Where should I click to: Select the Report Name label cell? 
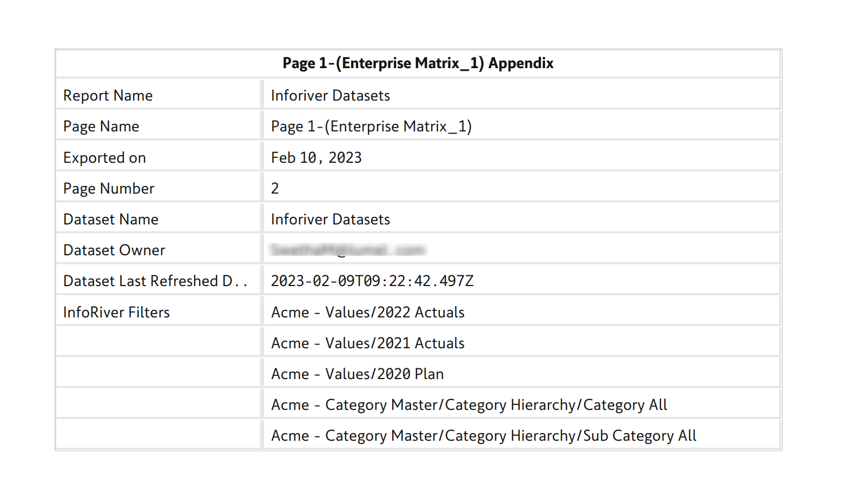coord(108,96)
